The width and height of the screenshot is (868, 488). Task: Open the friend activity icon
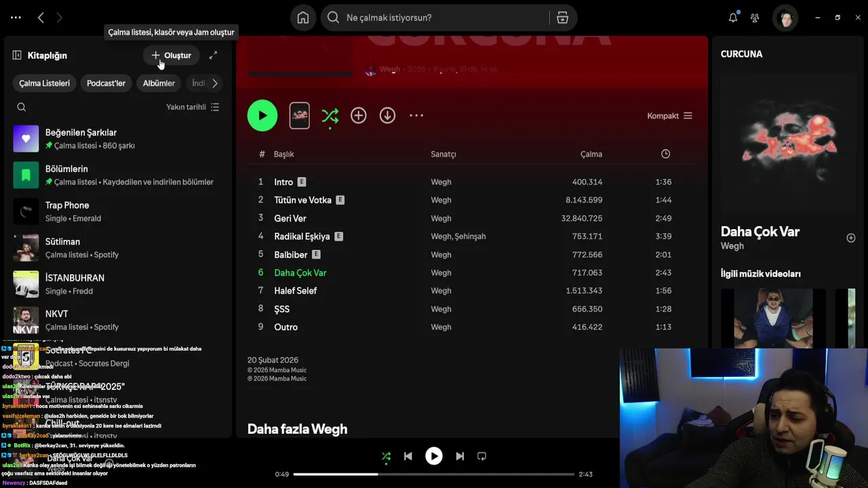755,18
